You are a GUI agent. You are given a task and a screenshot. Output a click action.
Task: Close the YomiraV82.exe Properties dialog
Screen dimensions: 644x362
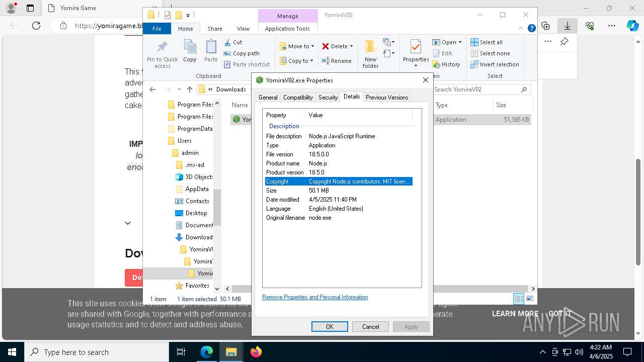pyautogui.click(x=425, y=80)
